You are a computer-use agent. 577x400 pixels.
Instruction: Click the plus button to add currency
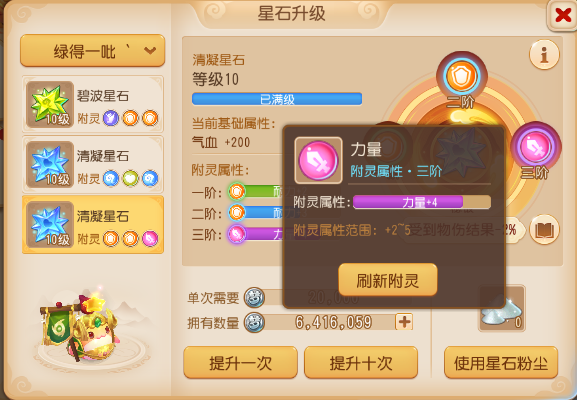coord(404,322)
